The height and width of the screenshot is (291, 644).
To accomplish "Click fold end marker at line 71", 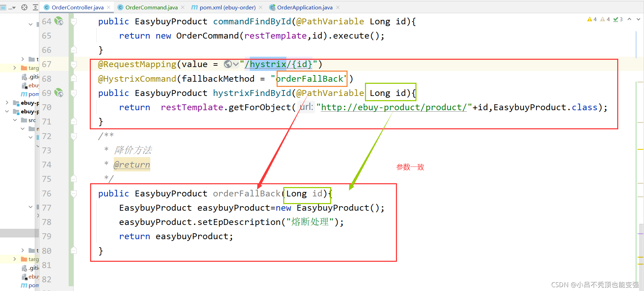I will pyautogui.click(x=74, y=121).
